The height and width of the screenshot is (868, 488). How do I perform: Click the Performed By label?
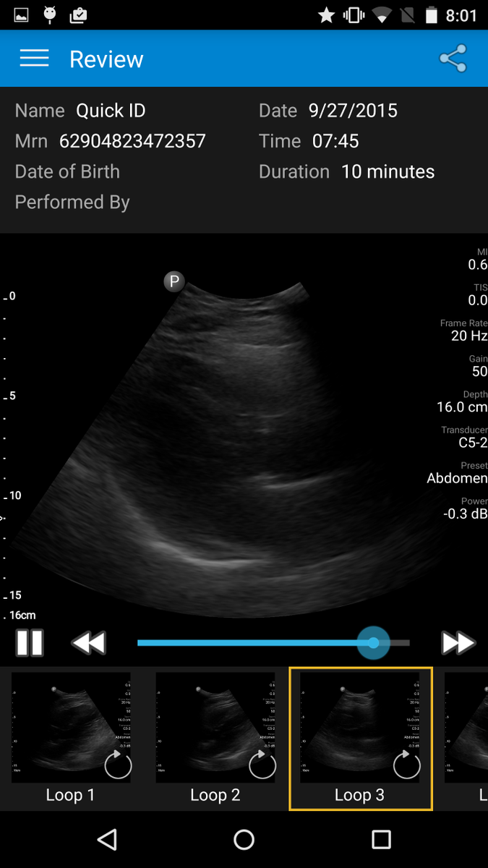[x=72, y=202]
